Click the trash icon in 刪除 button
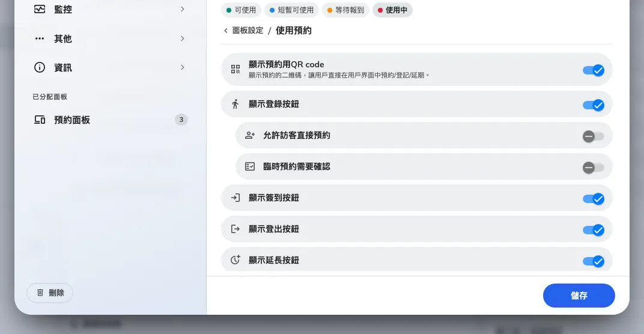 coord(40,293)
